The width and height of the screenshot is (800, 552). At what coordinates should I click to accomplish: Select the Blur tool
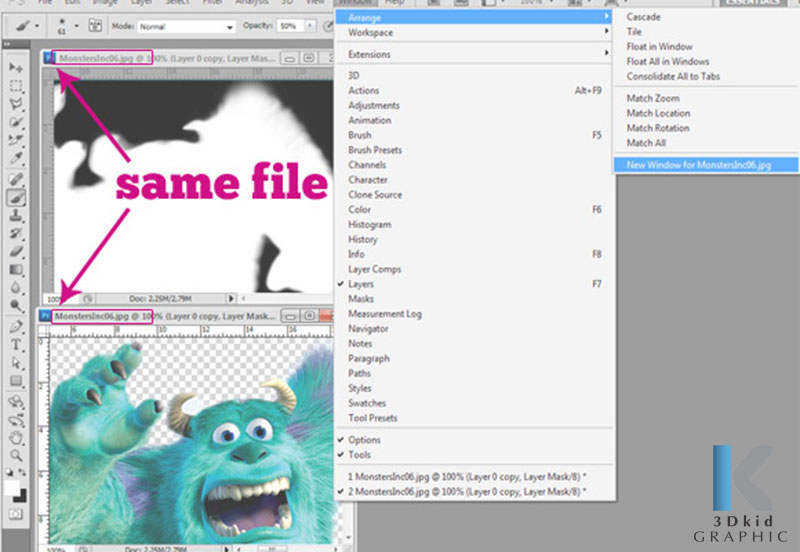(x=16, y=287)
